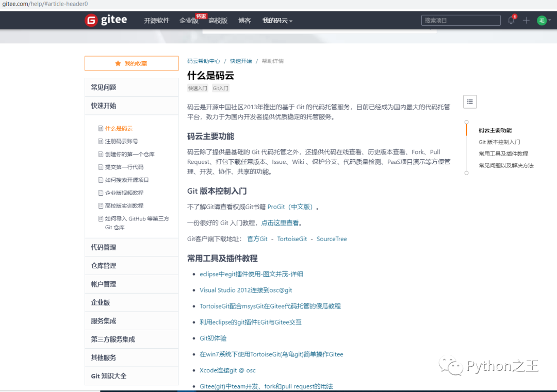Viewport: 557px width, 392px height.
Task: Open 官方Git download link
Action: click(x=257, y=238)
